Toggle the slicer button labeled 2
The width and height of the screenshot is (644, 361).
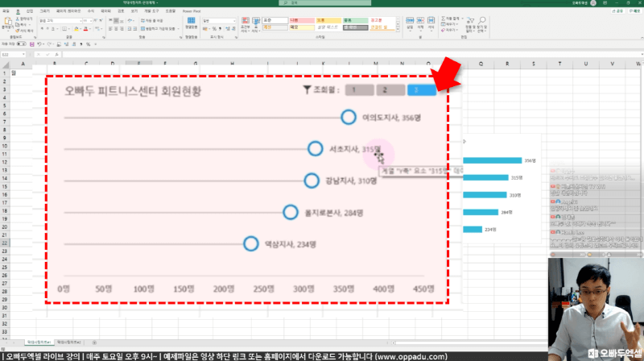(x=386, y=90)
